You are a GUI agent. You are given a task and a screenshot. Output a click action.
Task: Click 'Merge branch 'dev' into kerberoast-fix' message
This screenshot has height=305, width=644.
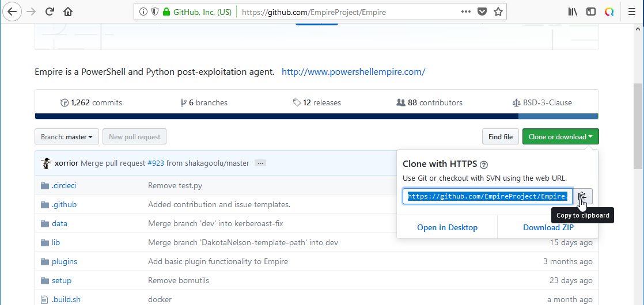coord(215,224)
